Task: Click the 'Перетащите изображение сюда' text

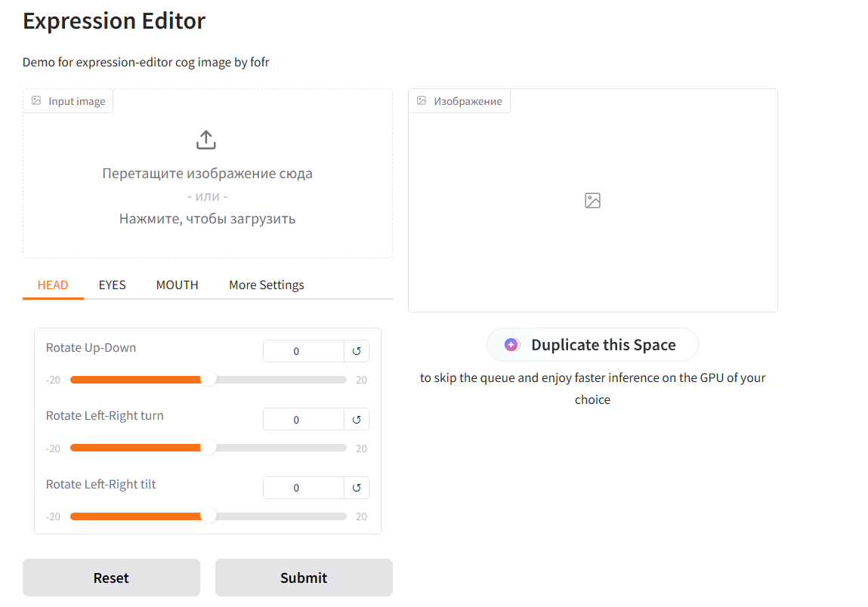Action: click(208, 173)
